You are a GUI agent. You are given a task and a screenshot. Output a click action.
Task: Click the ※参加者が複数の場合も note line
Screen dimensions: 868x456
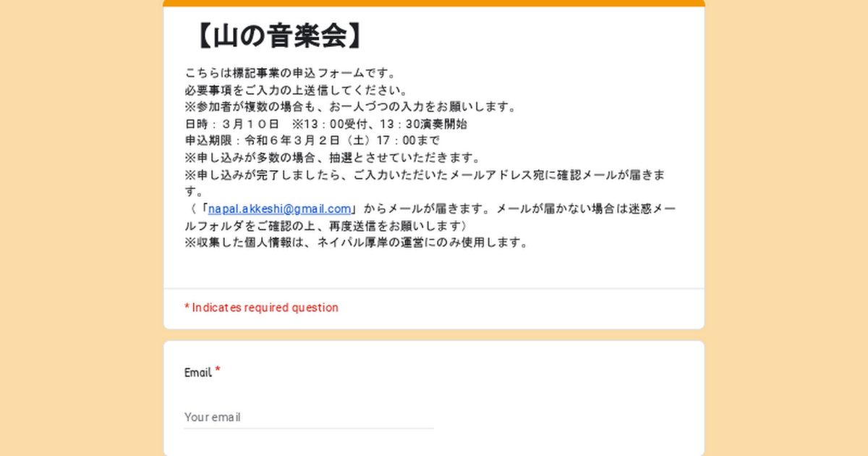click(x=351, y=107)
